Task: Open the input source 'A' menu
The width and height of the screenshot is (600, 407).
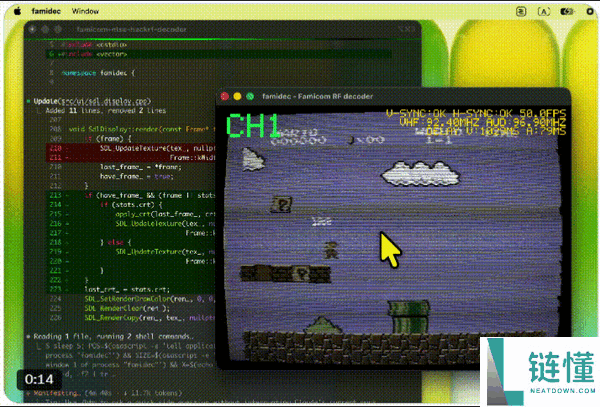Action: click(543, 11)
